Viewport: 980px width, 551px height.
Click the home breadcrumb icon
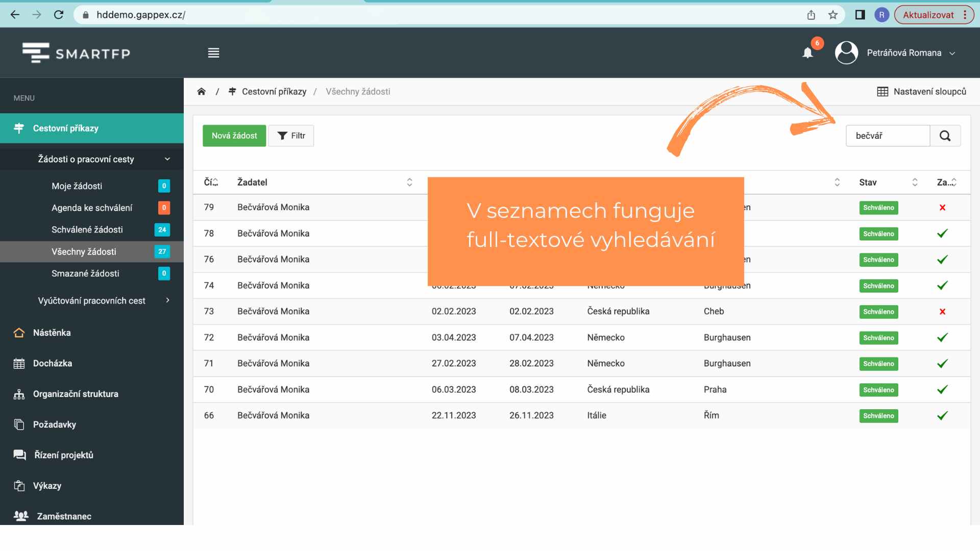pyautogui.click(x=201, y=92)
